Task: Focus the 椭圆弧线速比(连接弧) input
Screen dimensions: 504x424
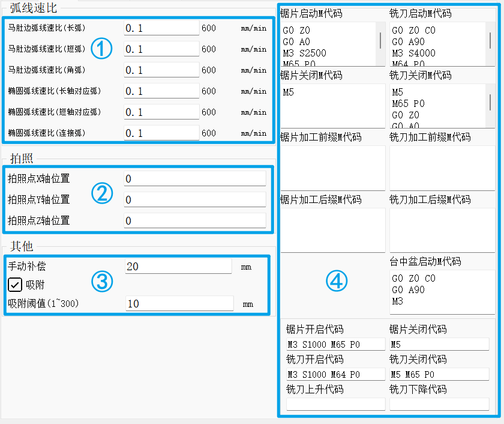Action: [x=161, y=133]
